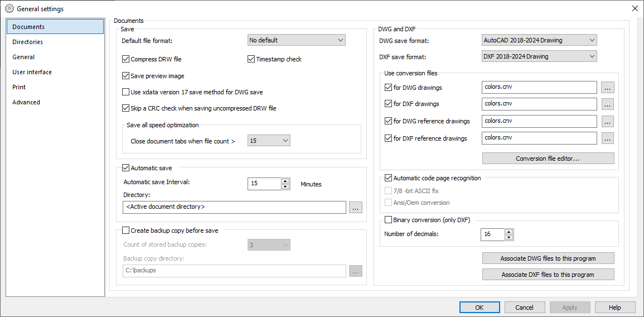Browse for automatic save directory
644x317 pixels.
pyautogui.click(x=356, y=207)
